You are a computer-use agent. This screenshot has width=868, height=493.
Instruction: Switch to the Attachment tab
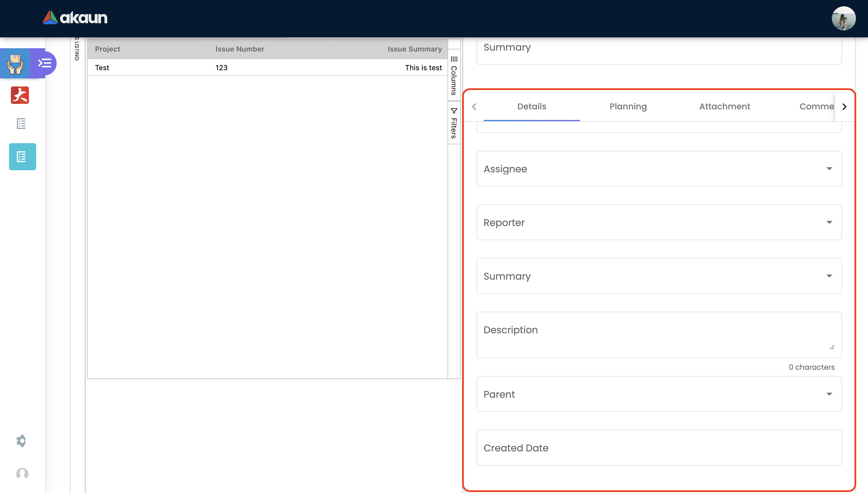click(x=725, y=106)
